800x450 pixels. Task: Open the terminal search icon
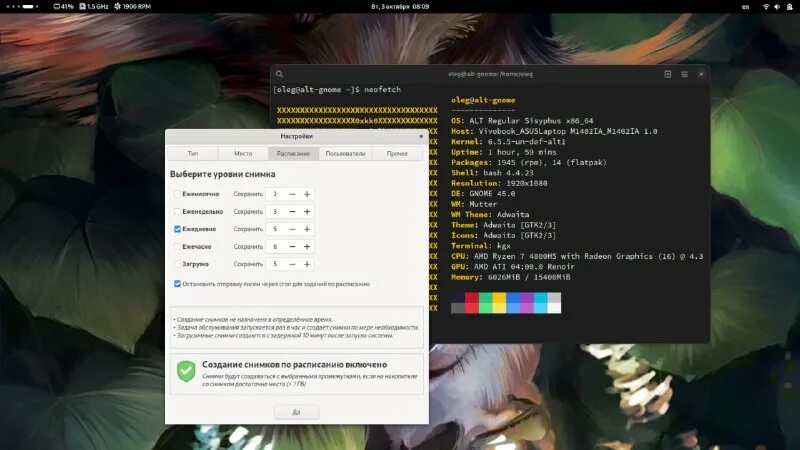(x=280, y=74)
